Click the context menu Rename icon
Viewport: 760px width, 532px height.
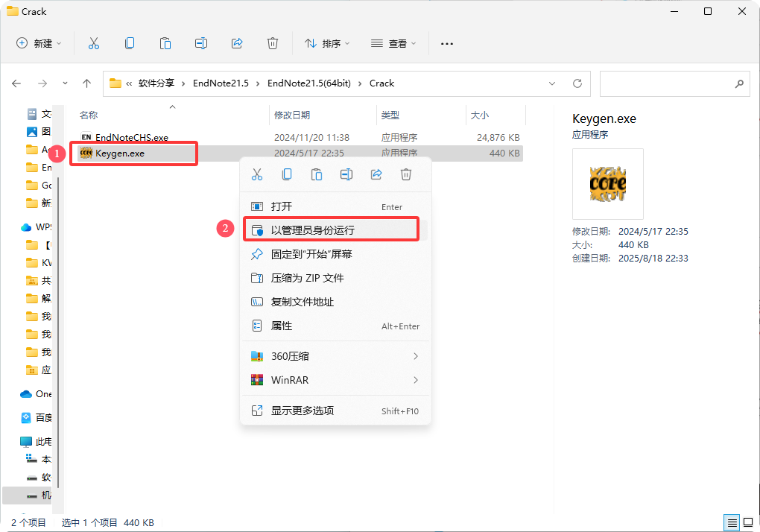point(346,174)
